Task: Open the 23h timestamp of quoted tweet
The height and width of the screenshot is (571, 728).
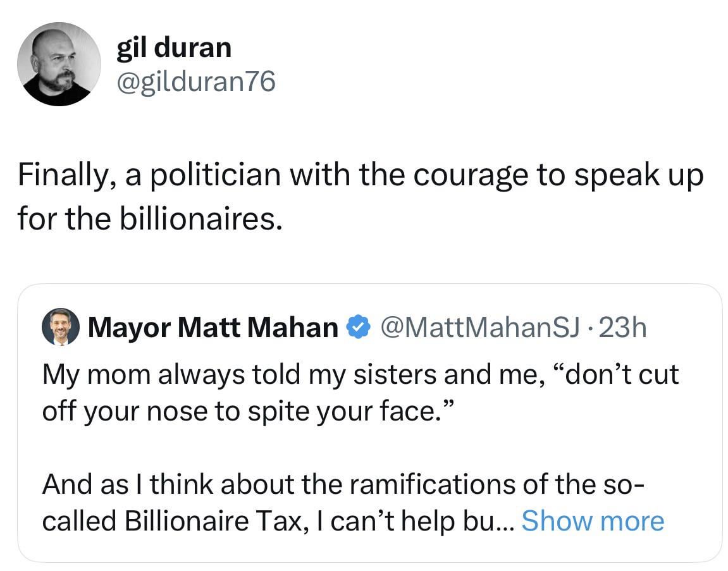Action: [x=623, y=328]
